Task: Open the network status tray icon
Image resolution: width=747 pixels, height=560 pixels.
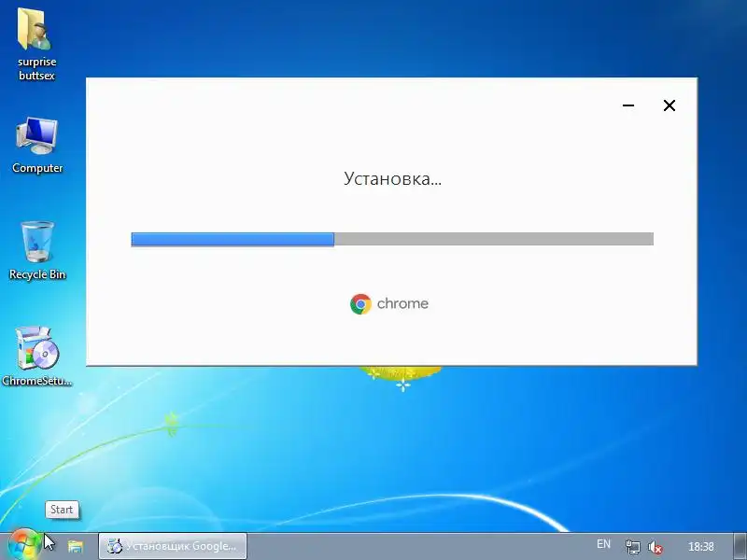Action: (633, 547)
